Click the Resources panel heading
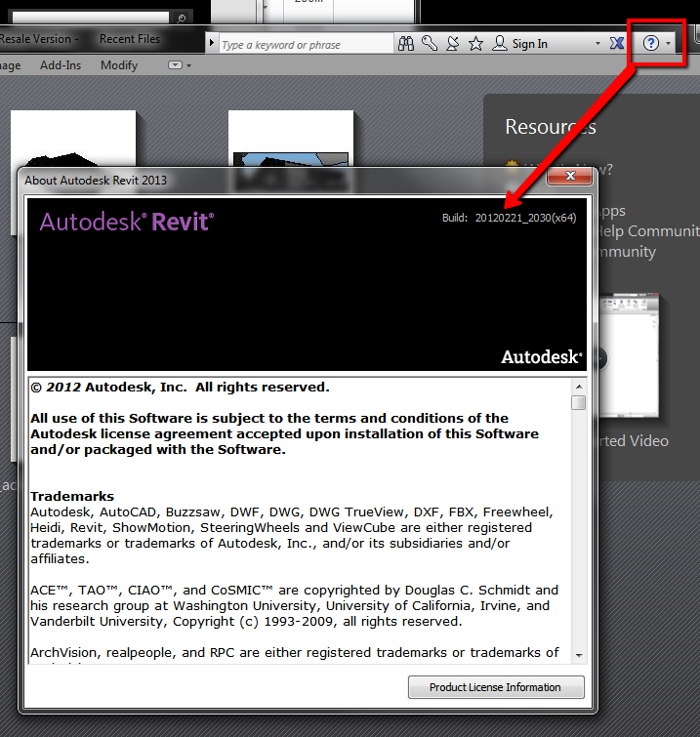700x737 pixels. [551, 127]
